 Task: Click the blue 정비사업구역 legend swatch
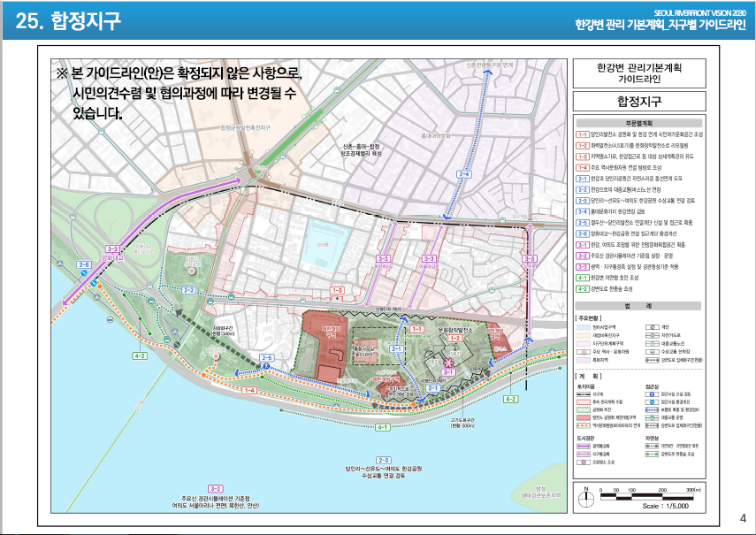[x=584, y=327]
